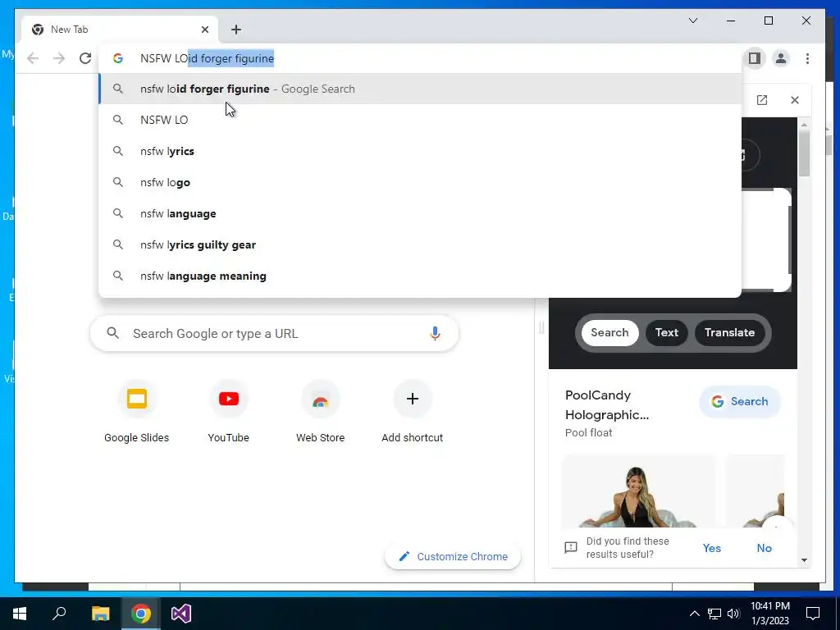The image size is (840, 630).
Task: Open File Explorer from taskbar
Action: tap(100, 614)
